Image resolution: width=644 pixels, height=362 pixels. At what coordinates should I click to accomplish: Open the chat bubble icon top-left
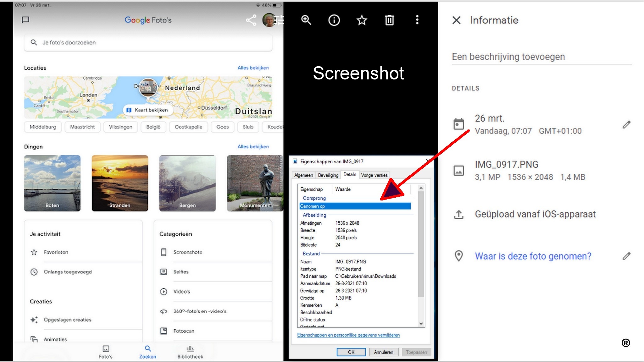click(25, 20)
